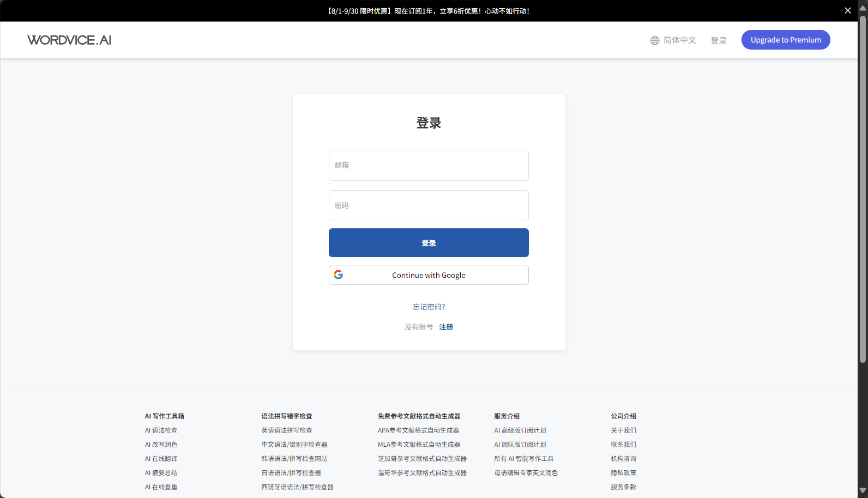Click the 免费参考文献格式自动生成器 heading
This screenshot has height=498, width=868.
[x=419, y=416]
